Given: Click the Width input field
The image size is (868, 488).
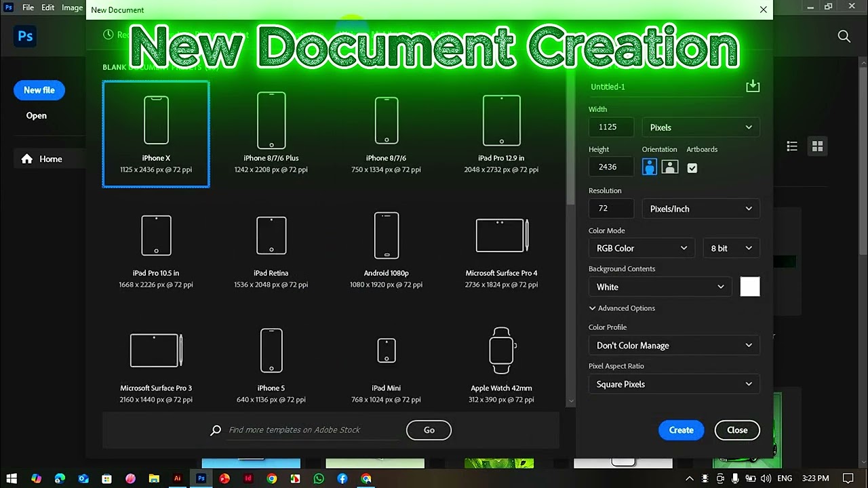Looking at the screenshot, I should click(x=611, y=127).
